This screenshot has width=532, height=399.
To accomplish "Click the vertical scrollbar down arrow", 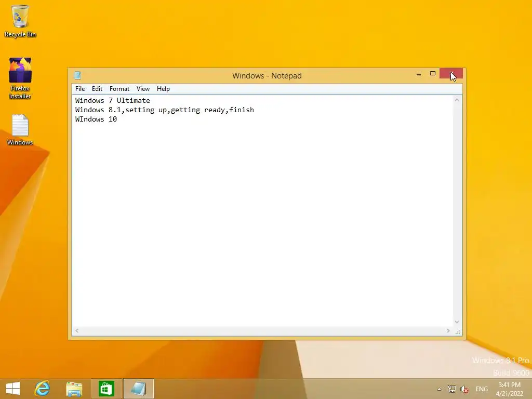I will point(457,322).
